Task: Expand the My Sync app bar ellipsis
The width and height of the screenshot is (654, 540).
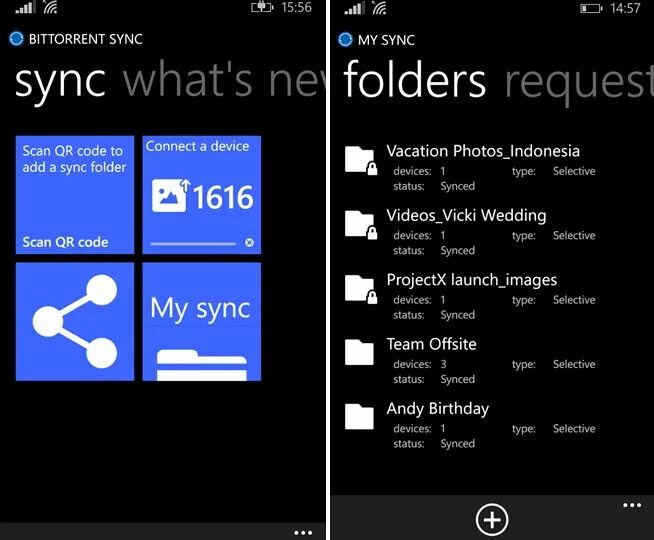Action: (x=632, y=505)
